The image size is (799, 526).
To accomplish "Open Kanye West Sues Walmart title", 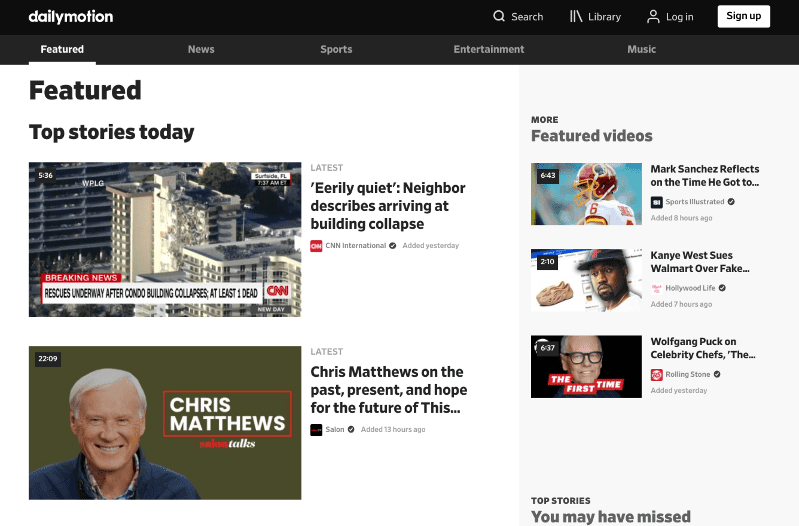I will pyautogui.click(x=700, y=261).
